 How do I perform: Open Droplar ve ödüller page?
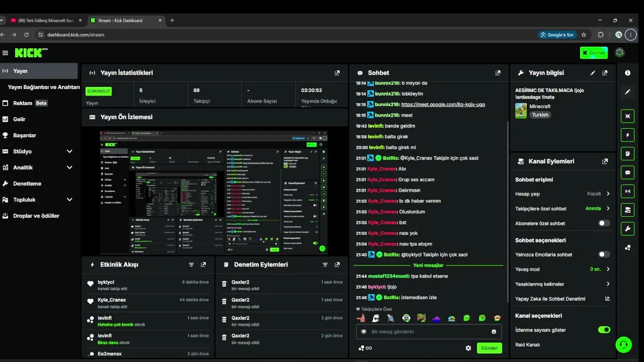39,216
